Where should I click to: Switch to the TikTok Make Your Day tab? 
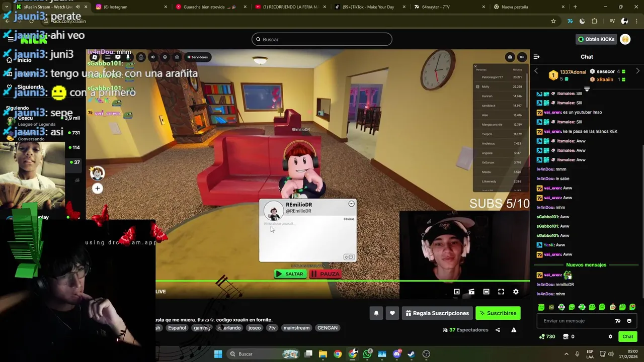371,7
